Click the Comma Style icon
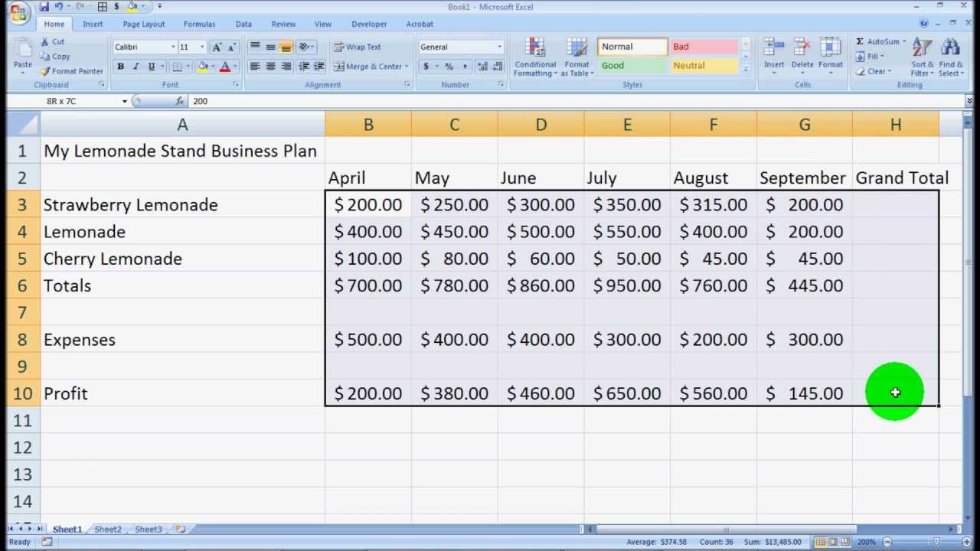Image resolution: width=980 pixels, height=551 pixels. coord(464,67)
